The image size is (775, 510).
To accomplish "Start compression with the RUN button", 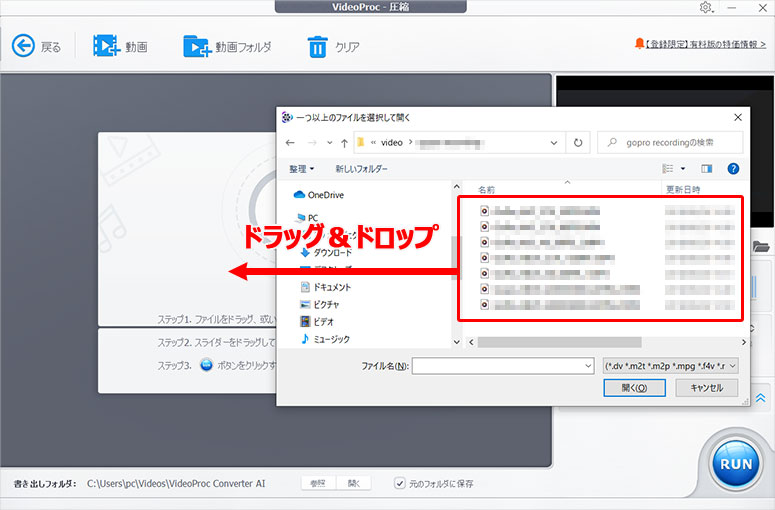I will [736, 464].
